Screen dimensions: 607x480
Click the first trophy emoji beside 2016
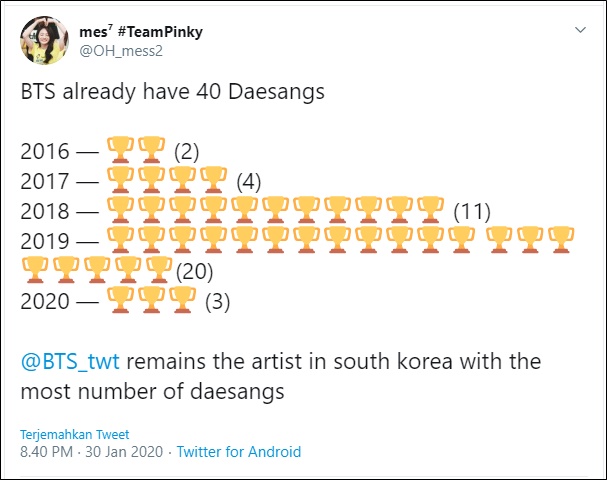pyautogui.click(x=120, y=149)
